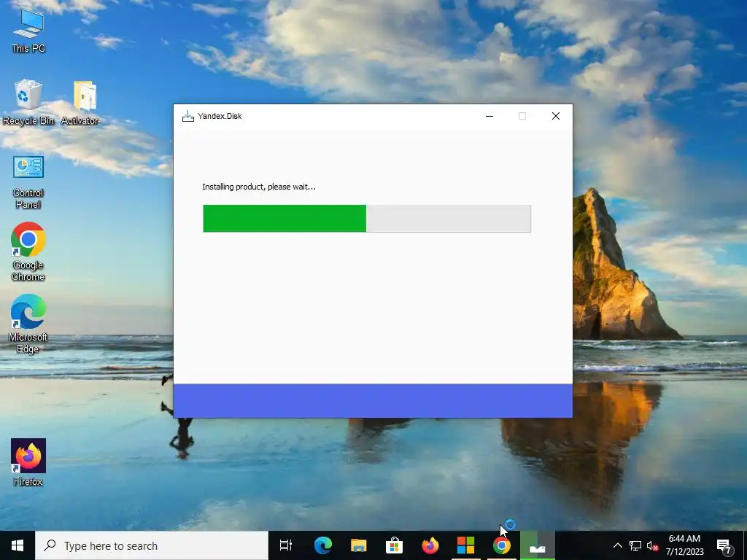747x560 pixels.
Task: Select Microsoft Edge desktop shortcut
Action: pyautogui.click(x=28, y=324)
